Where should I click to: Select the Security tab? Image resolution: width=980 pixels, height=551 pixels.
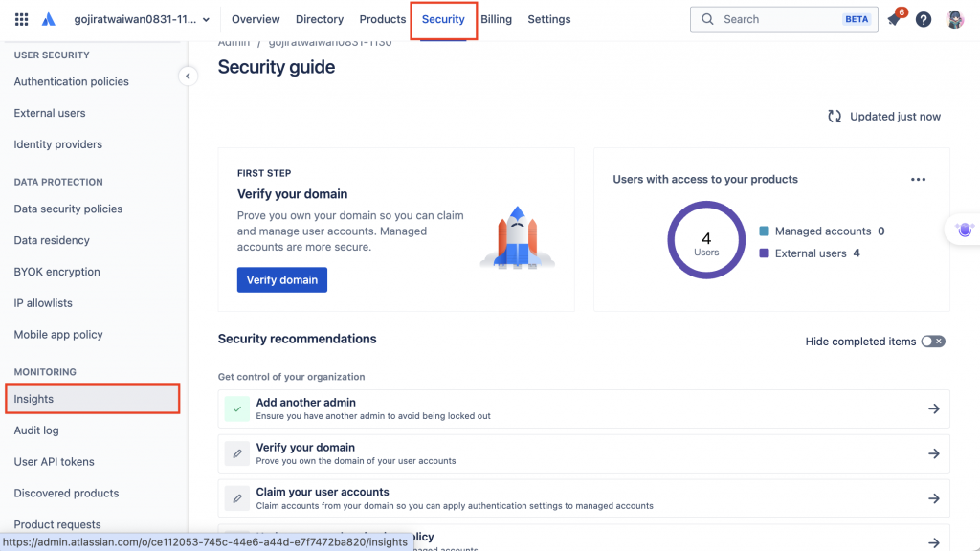pyautogui.click(x=443, y=19)
